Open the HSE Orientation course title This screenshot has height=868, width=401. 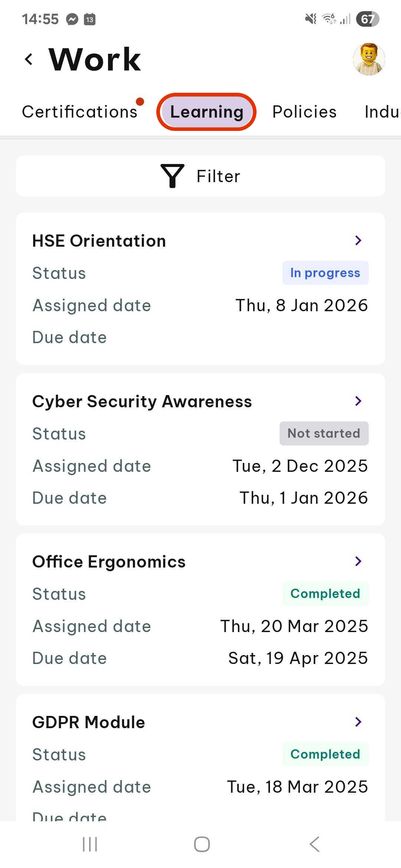tap(99, 241)
